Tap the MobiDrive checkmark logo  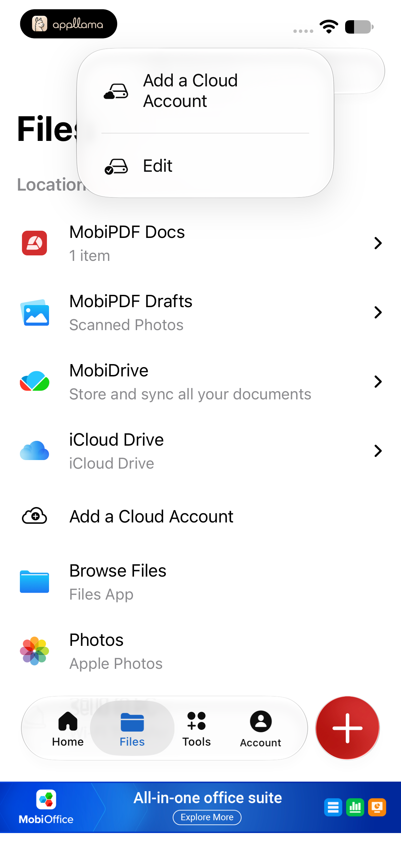click(34, 381)
